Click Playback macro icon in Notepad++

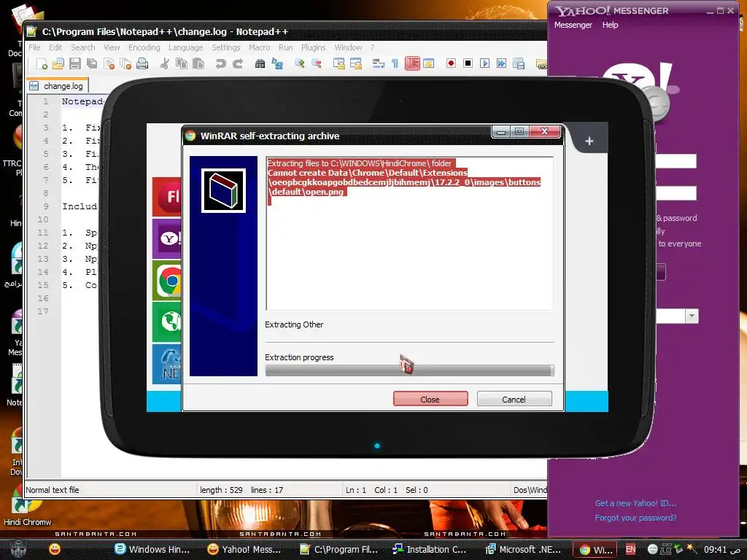484,63
